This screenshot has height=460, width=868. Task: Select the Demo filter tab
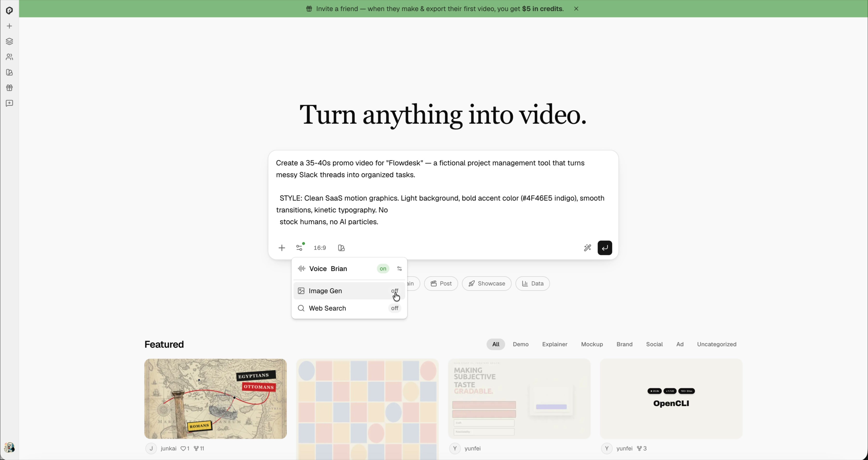point(521,344)
